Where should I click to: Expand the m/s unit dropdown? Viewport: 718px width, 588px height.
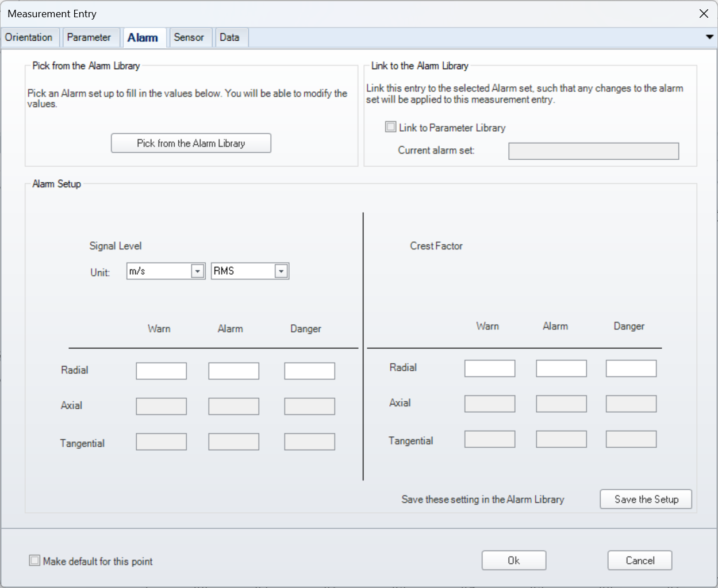tap(197, 271)
